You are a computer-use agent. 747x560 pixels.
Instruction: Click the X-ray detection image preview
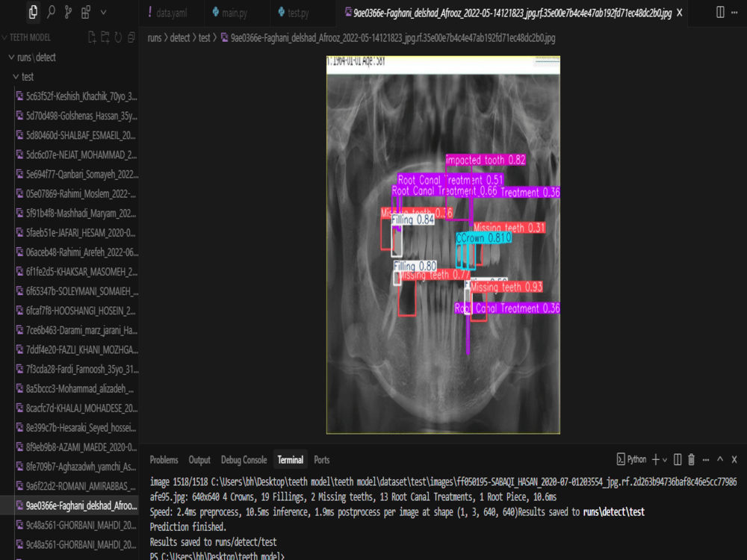[443, 245]
